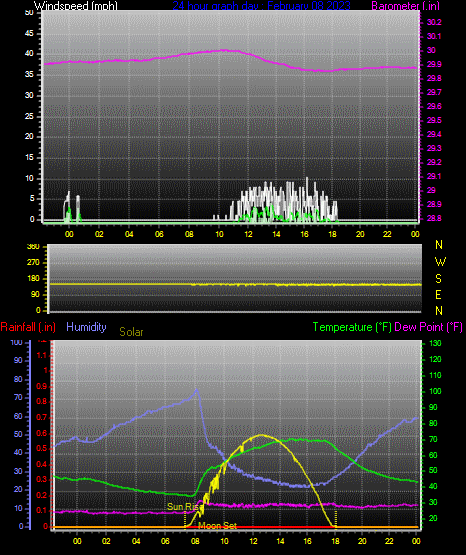Click the 100 value on temperature scale

pyautogui.click(x=435, y=391)
